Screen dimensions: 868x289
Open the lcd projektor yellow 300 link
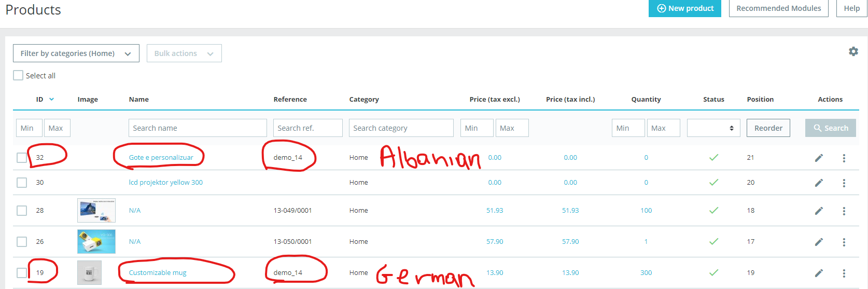click(x=165, y=183)
